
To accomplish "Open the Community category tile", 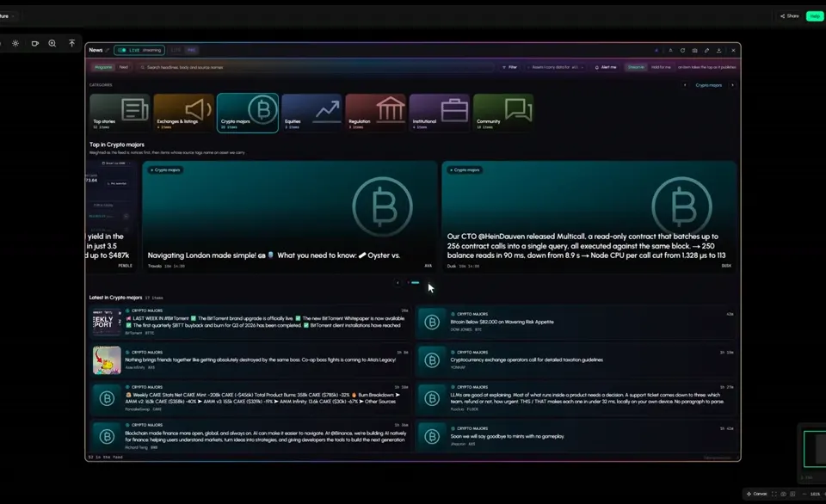I will click(503, 113).
